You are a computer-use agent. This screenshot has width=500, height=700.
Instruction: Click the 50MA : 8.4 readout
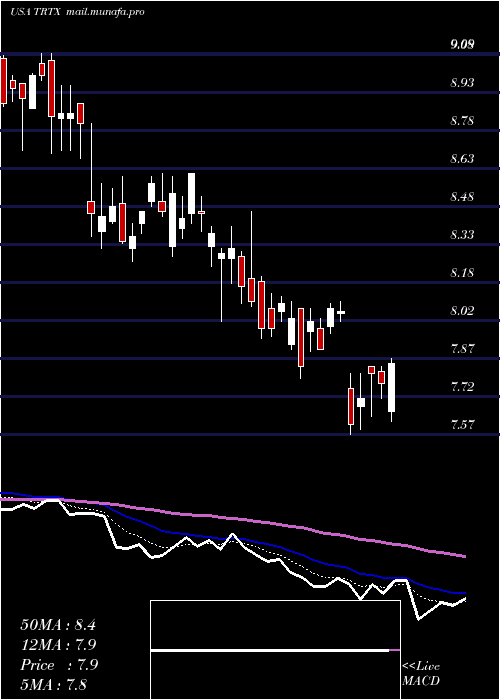point(58,625)
